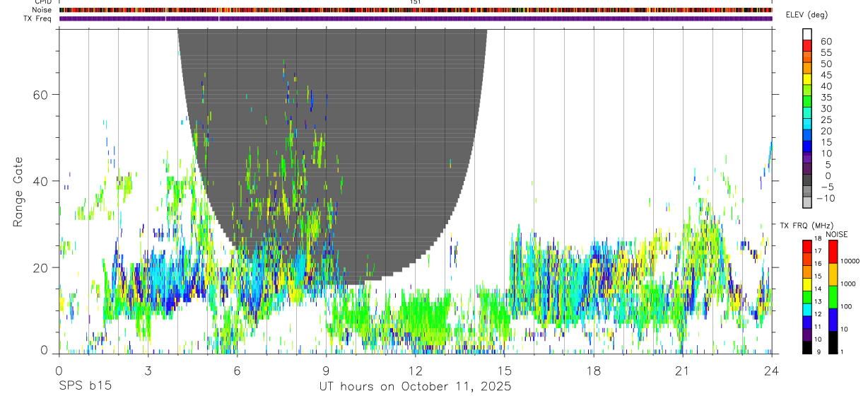868x401 pixels.
Task: Click the 'ELEV (deg)' colorbar title
Action: [807, 15]
